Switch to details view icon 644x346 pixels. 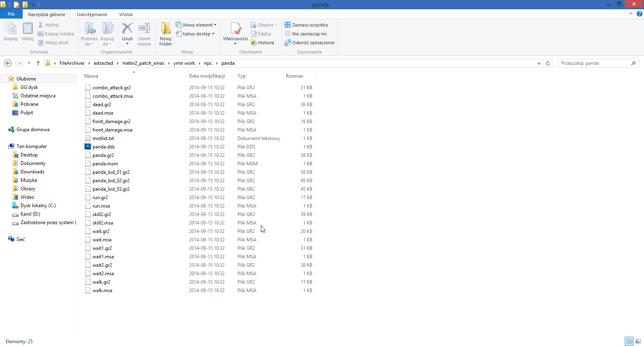[629, 341]
